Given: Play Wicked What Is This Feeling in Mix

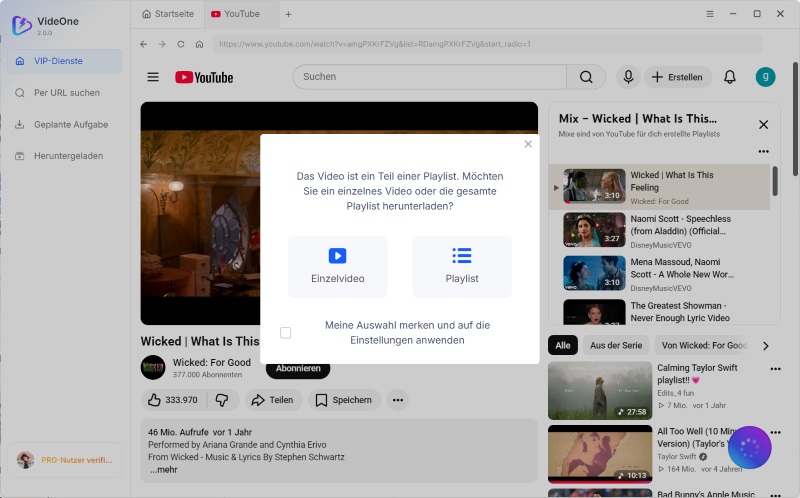Looking at the screenshot, I should 659,187.
